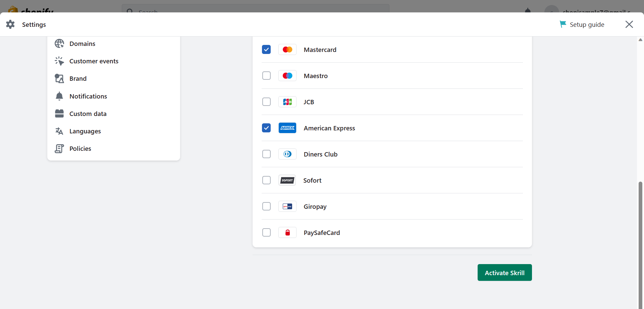This screenshot has width=644, height=309.
Task: Close the Settings panel
Action: [629, 24]
